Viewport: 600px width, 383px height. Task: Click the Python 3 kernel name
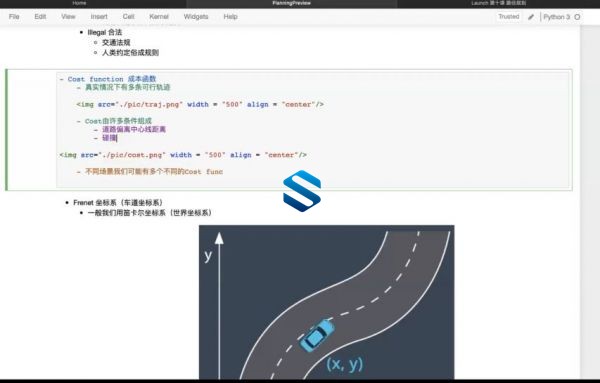(556, 17)
